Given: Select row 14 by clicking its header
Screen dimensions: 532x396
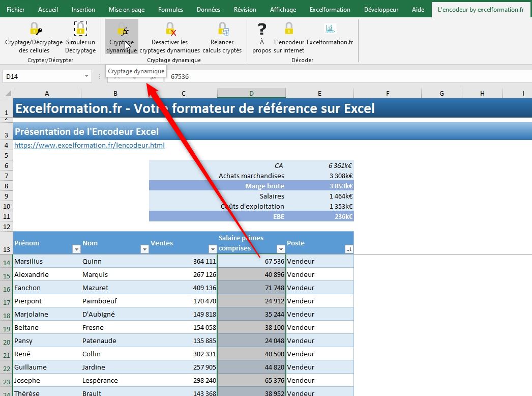Looking at the screenshot, I should [7, 260].
